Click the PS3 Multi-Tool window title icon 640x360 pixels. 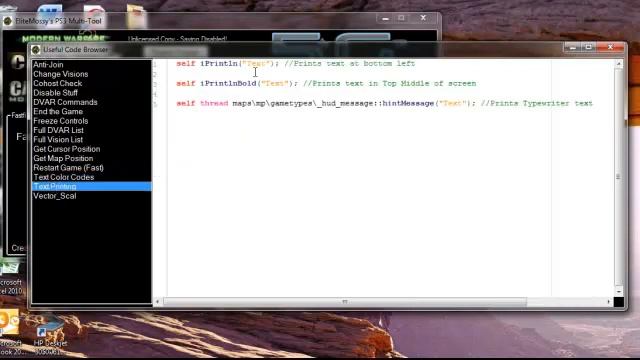click(x=7, y=21)
